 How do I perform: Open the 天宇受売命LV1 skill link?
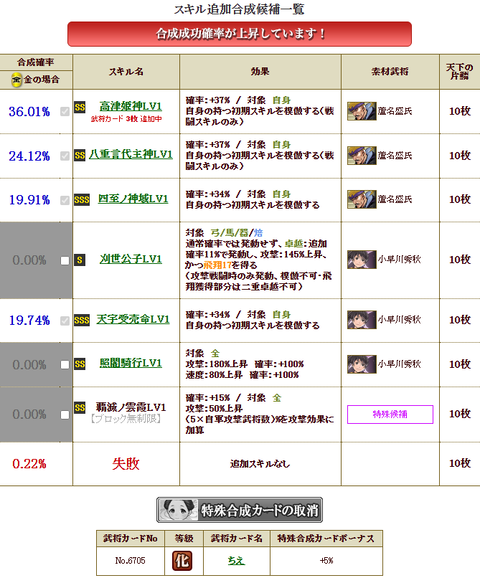133,319
